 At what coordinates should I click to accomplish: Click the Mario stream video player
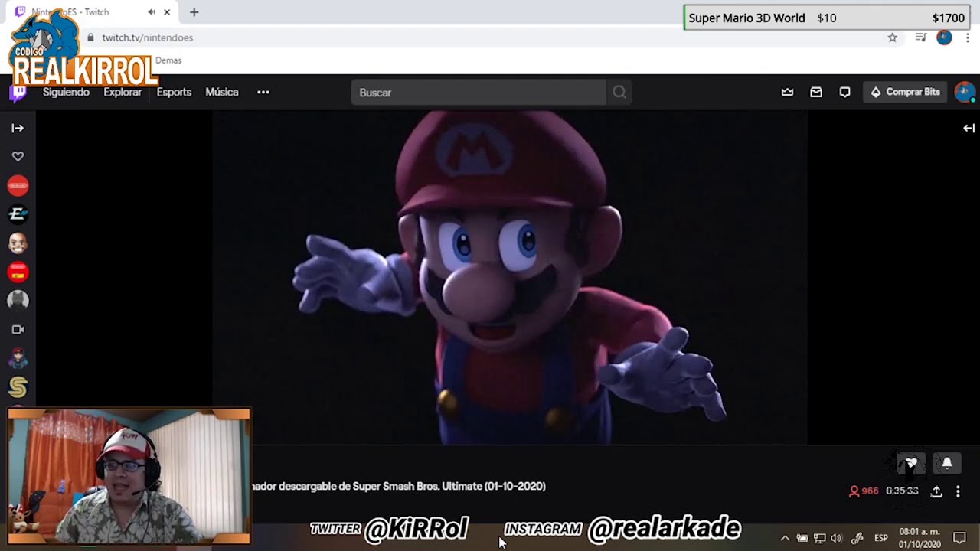pos(509,277)
